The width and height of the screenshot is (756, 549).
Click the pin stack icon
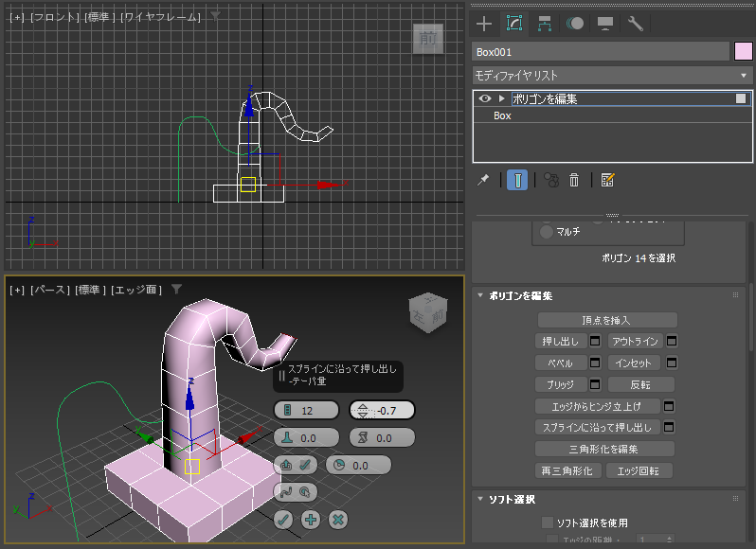(483, 180)
